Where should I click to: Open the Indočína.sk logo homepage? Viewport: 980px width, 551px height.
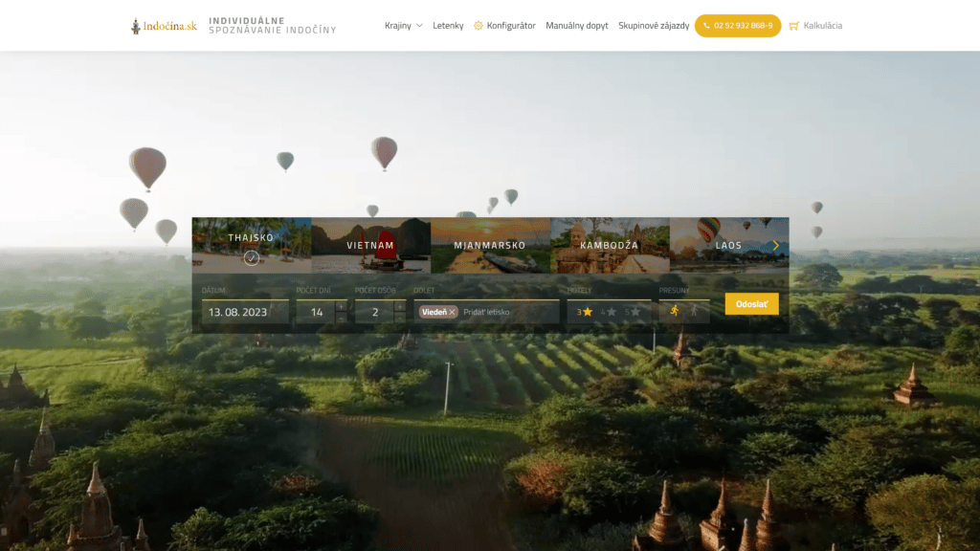164,26
